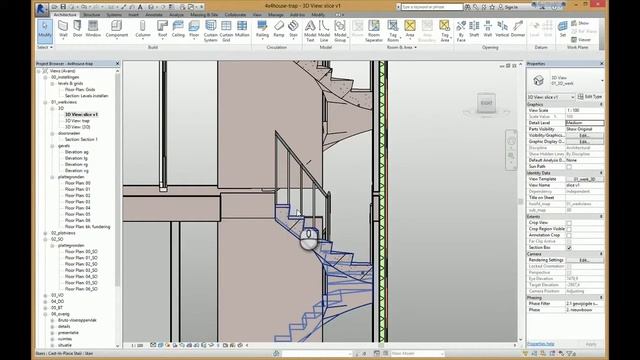Image resolution: width=640 pixels, height=360 pixels.
Task: Click the Edit Type button
Action: [590, 97]
